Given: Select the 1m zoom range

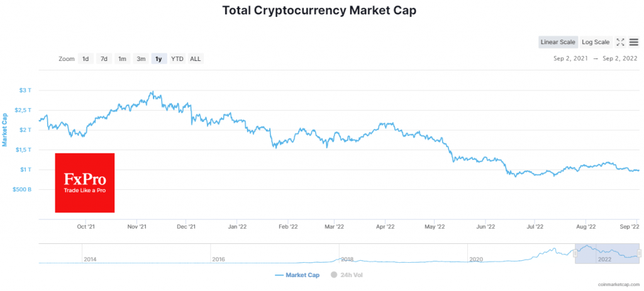Looking at the screenshot, I should (122, 59).
